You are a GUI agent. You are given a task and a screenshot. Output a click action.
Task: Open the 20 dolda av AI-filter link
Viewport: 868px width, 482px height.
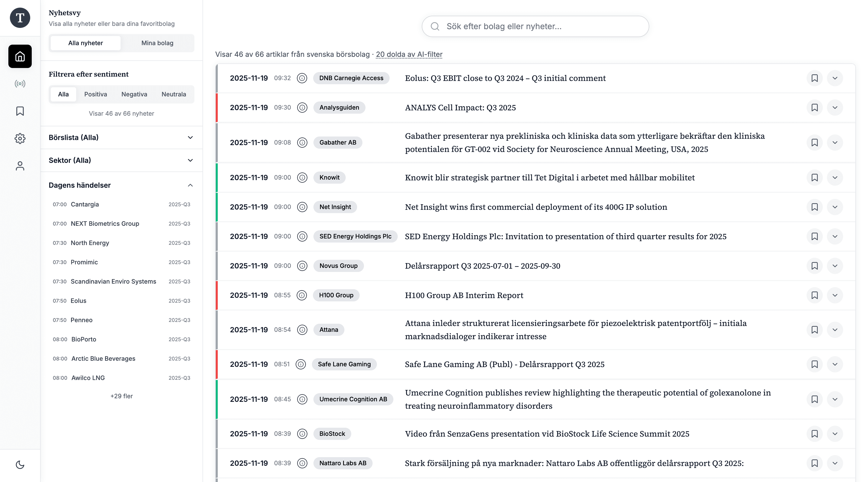pos(409,54)
